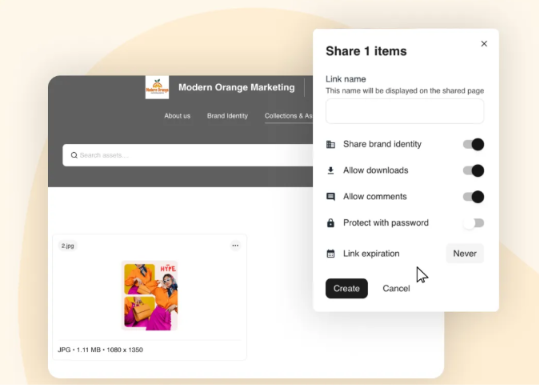539x385 pixels.
Task: Disable the Share brand identity toggle
Action: coord(473,144)
